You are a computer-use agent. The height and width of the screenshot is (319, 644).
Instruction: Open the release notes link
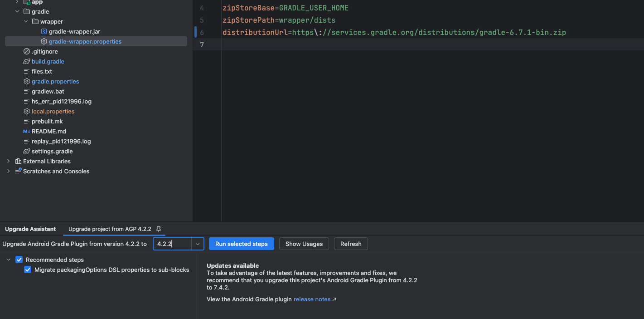[312, 299]
